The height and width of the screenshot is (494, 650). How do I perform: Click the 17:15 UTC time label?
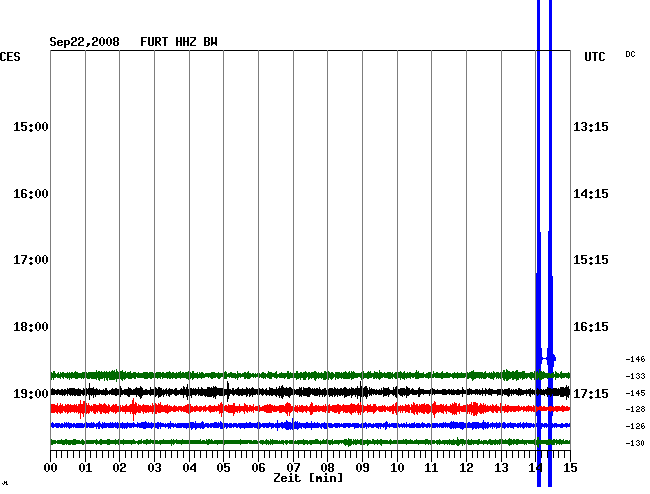[591, 393]
